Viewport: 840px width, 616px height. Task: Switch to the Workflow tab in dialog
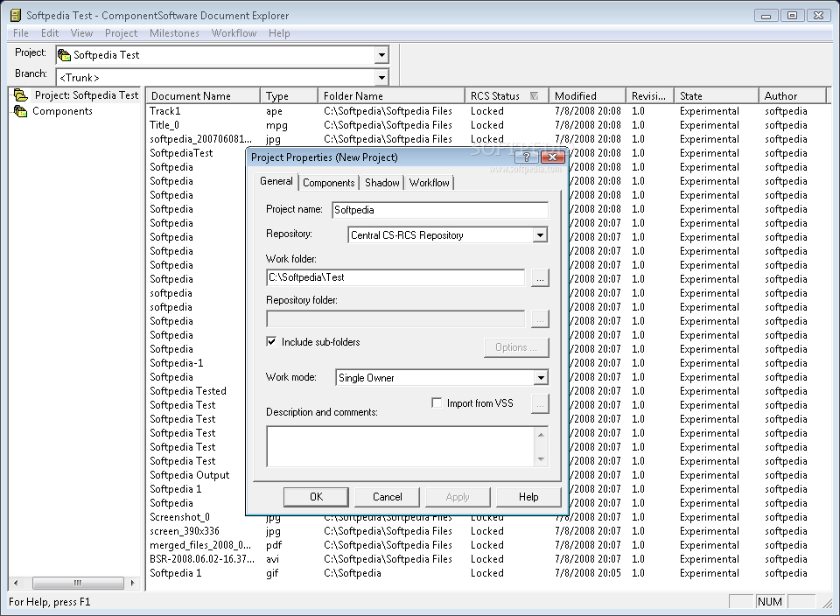click(x=429, y=183)
